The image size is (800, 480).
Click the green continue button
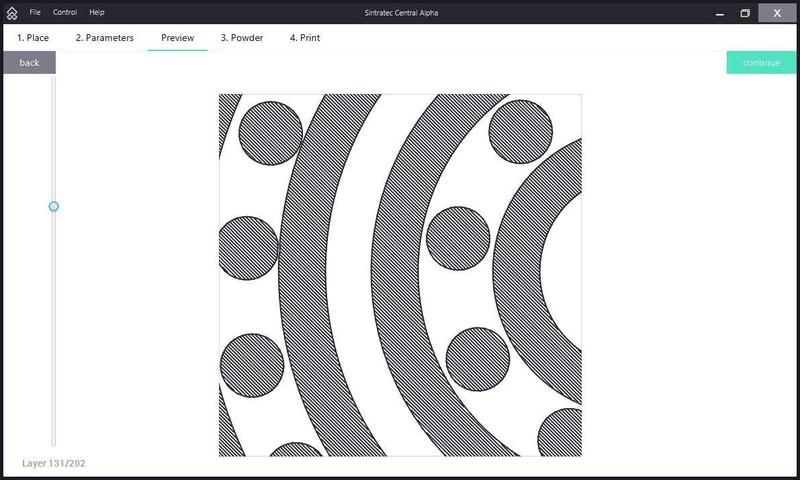click(x=761, y=63)
